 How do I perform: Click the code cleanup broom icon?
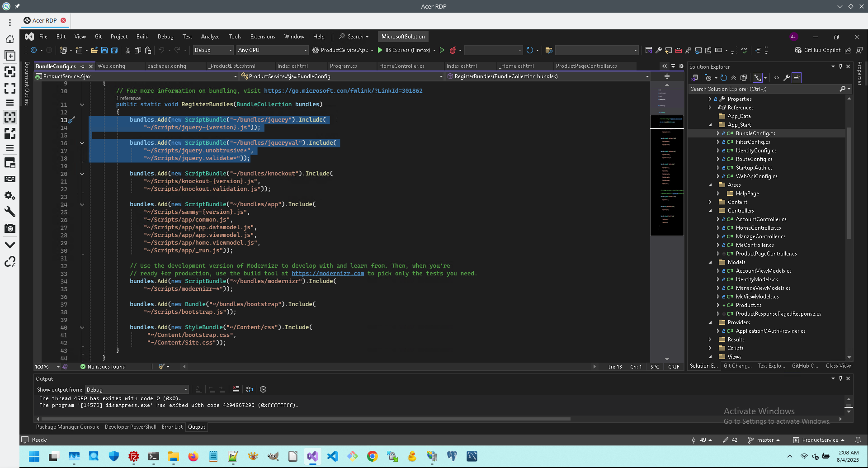pyautogui.click(x=161, y=367)
